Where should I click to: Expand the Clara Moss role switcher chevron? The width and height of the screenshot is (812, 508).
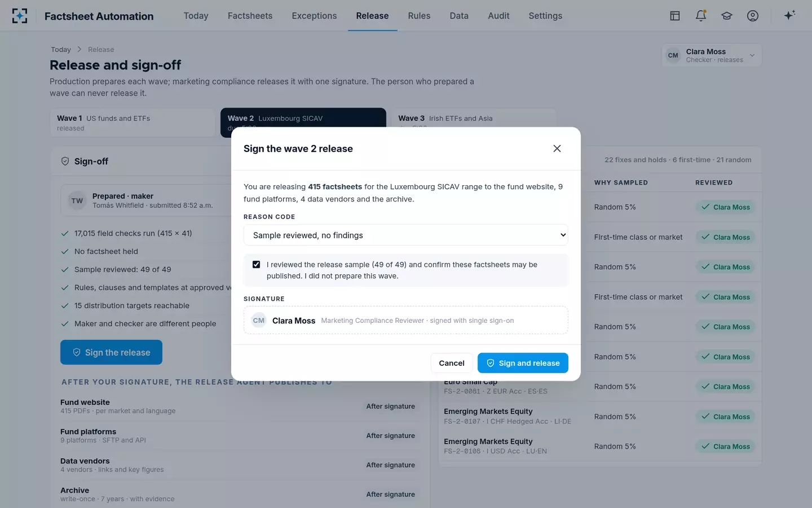tap(752, 55)
